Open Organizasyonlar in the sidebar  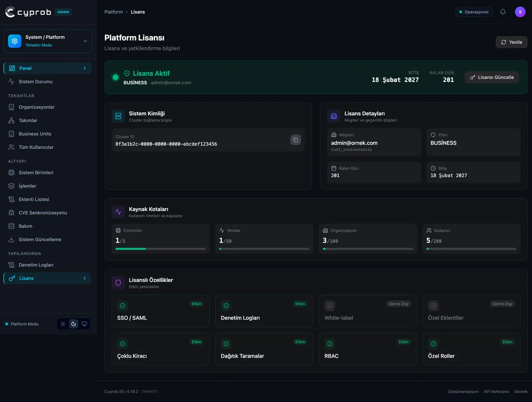tap(48, 107)
